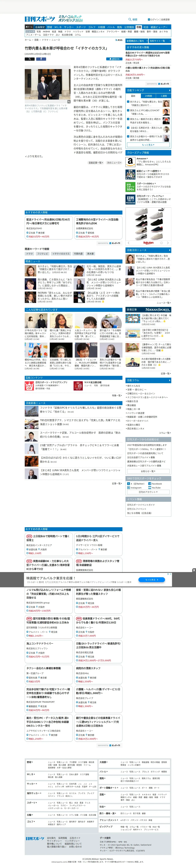Click info icon on Rakuten ad
This screenshot has height=868, width=196.
[x=162, y=243]
